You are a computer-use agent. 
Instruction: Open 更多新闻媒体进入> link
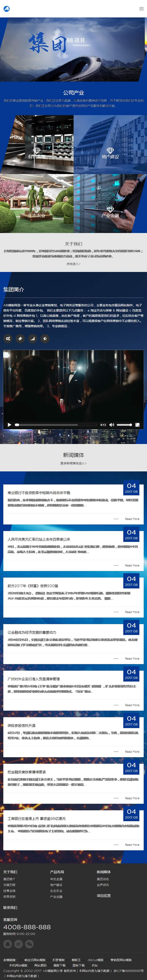(73, 463)
